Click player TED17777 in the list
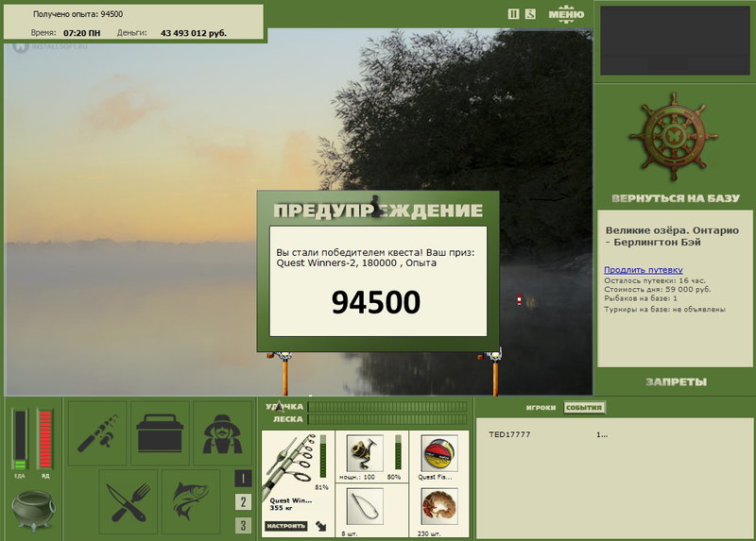Screen dimensions: 756x541 [x=509, y=434]
